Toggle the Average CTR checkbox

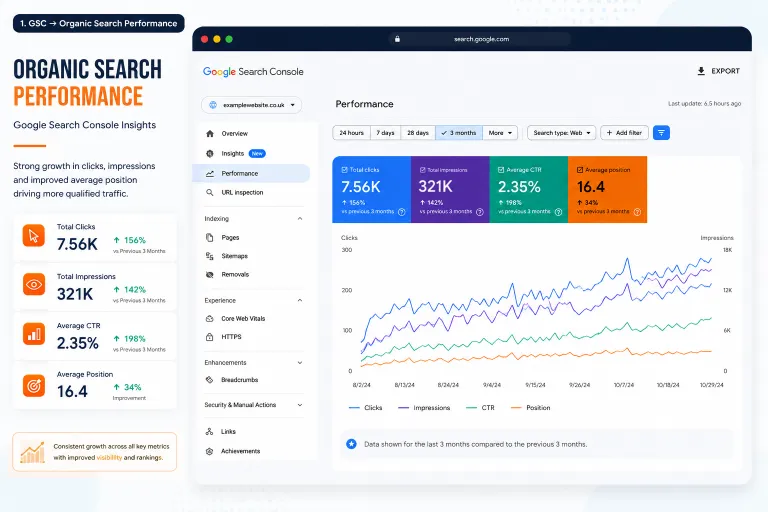(501, 170)
